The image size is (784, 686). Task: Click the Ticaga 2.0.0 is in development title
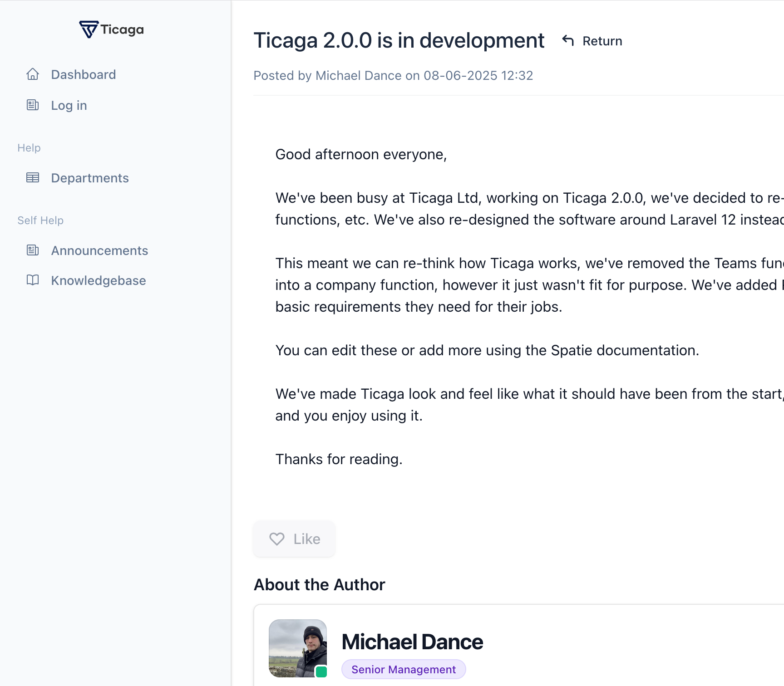click(399, 40)
